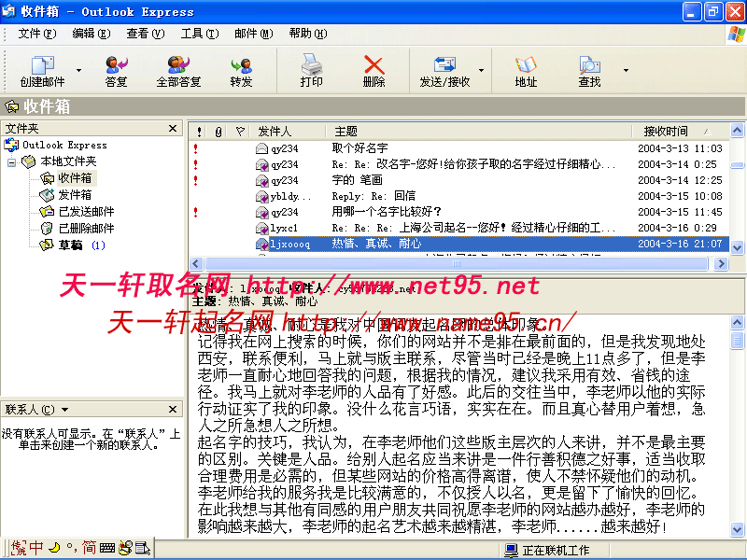This screenshot has height=560, width=747.
Task: Click the 发送/接收 (Send/Receive) button
Action: coord(445,71)
